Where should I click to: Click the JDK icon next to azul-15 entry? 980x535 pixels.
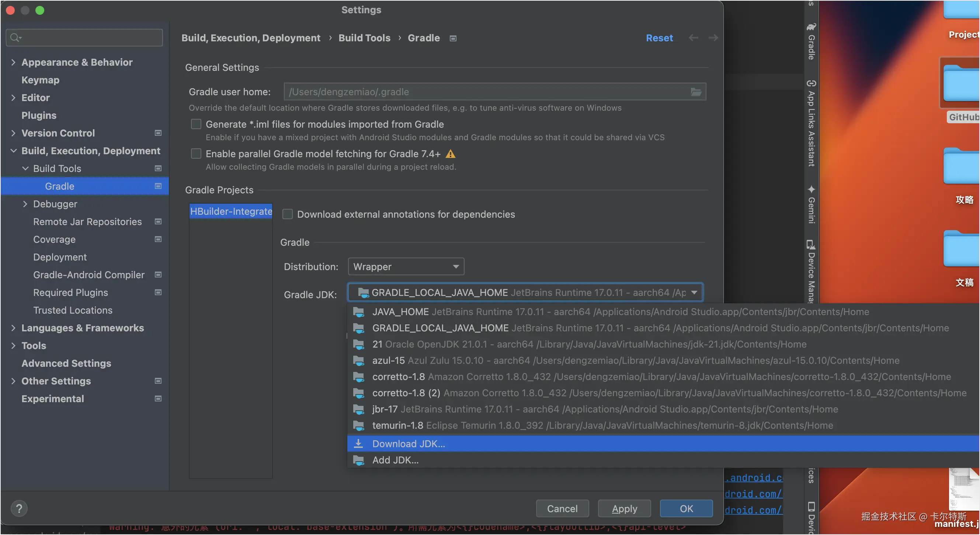pos(359,360)
